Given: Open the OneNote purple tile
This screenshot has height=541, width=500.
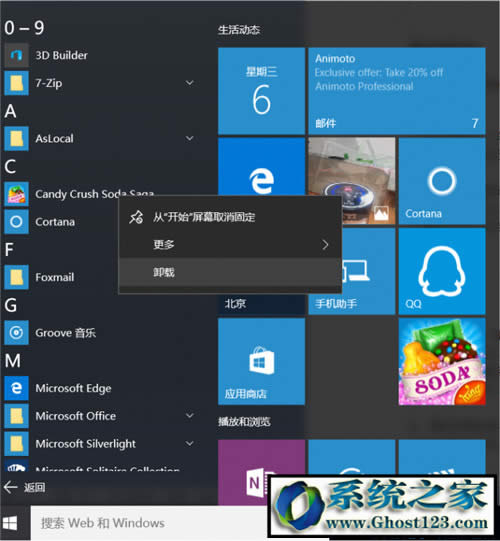Looking at the screenshot, I should click(243, 472).
